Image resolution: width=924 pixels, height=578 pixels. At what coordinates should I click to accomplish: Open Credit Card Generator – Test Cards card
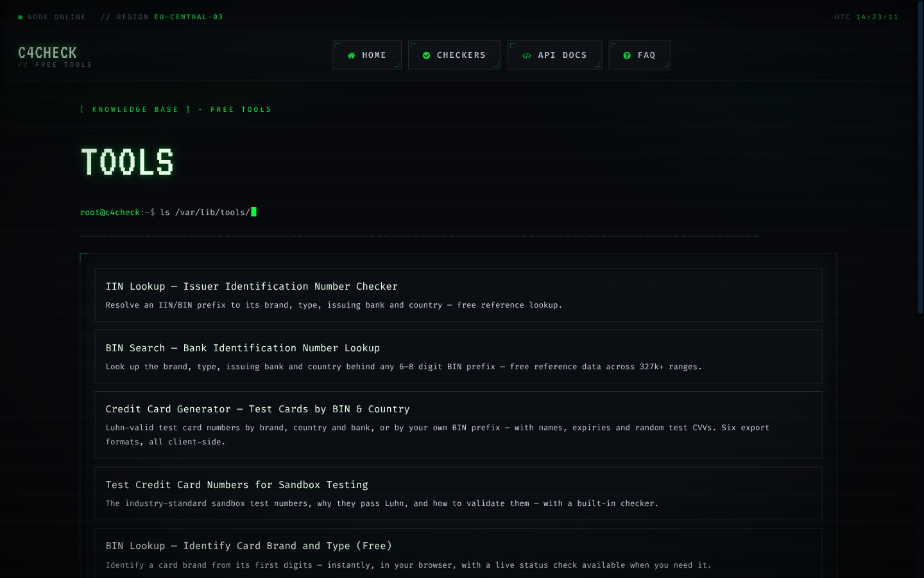pyautogui.click(x=458, y=425)
